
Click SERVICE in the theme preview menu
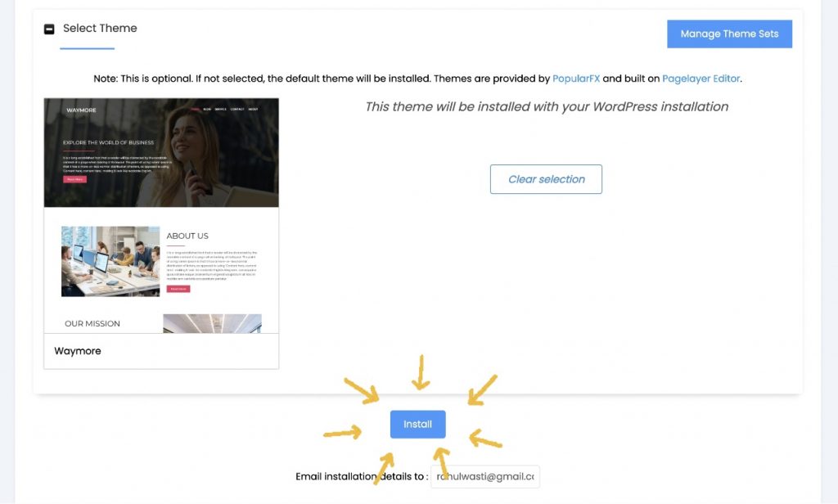tap(221, 109)
